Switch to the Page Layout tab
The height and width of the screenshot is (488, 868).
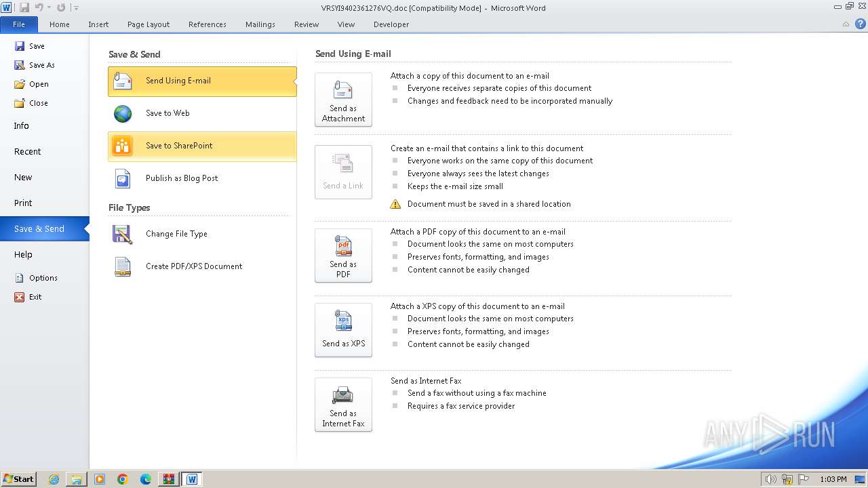pyautogui.click(x=149, y=24)
